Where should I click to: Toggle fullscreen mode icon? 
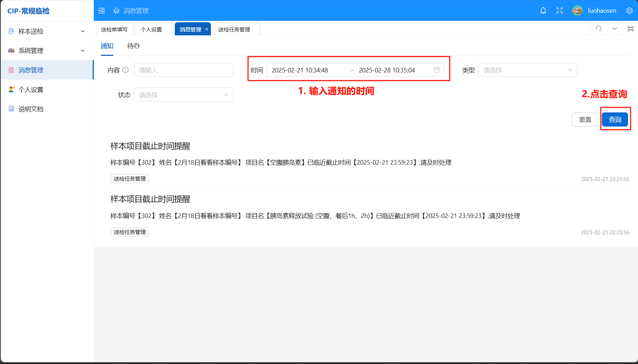559,11
